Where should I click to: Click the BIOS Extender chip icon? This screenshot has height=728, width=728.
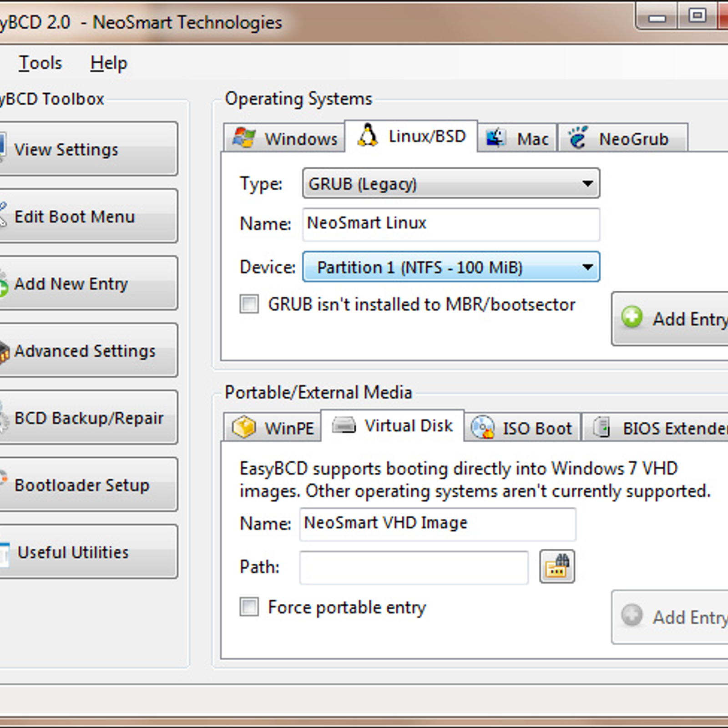click(x=602, y=427)
